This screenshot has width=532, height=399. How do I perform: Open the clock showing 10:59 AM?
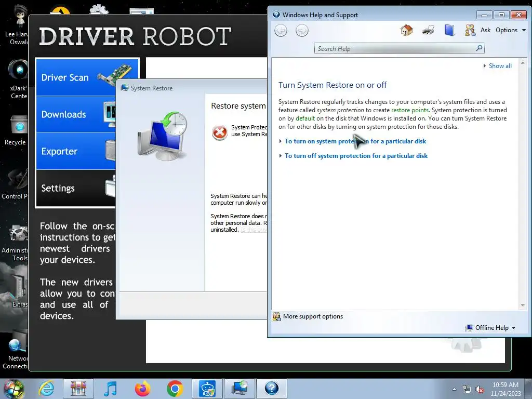(505, 389)
